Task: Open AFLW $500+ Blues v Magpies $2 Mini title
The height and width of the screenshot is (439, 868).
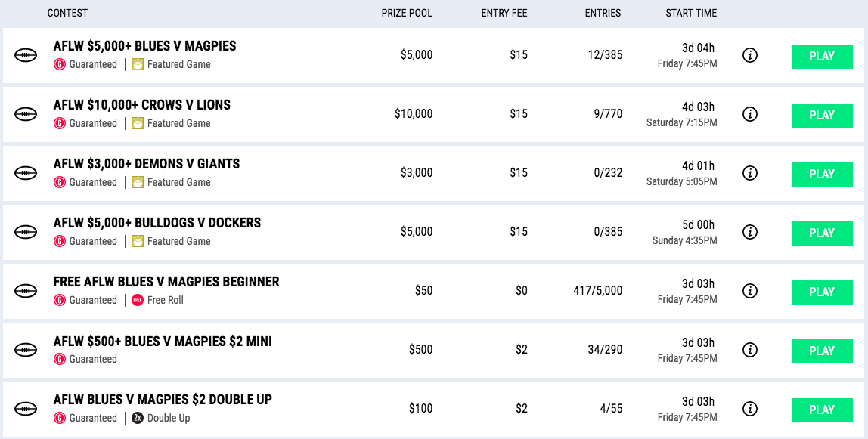Action: coord(163,341)
